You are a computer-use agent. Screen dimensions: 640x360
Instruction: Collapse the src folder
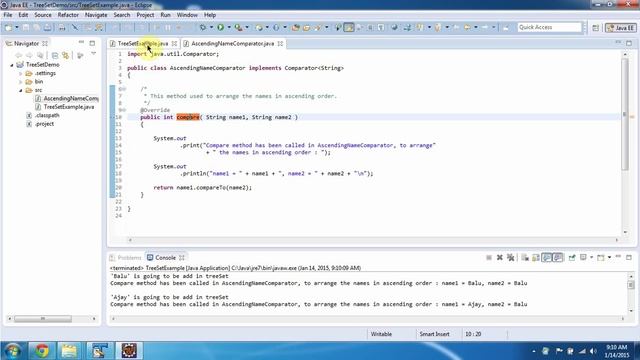click(20, 90)
